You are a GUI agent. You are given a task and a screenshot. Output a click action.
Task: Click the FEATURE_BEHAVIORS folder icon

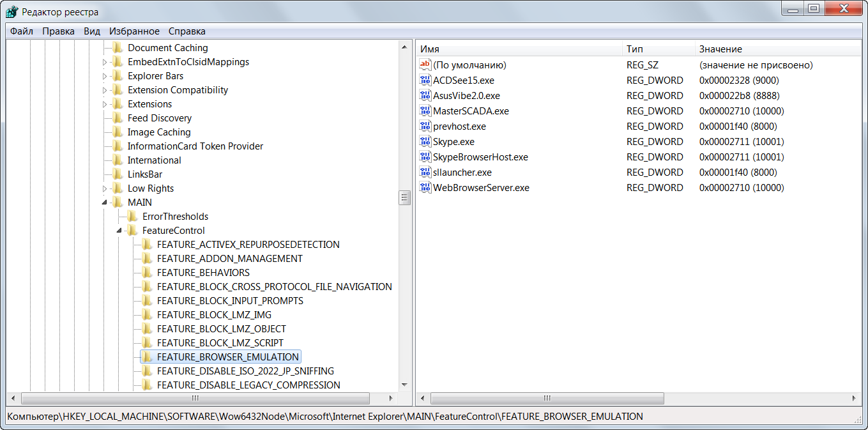point(147,272)
